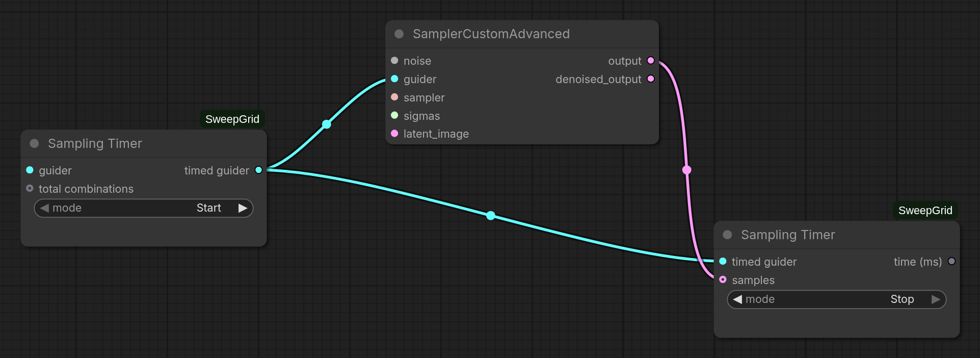
Task: Click the sampler input socket
Action: click(x=394, y=97)
